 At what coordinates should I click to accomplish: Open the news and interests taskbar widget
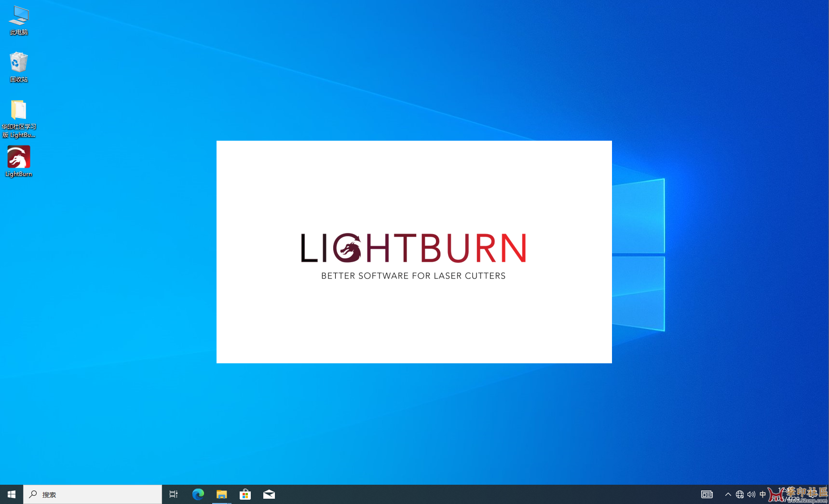707,494
